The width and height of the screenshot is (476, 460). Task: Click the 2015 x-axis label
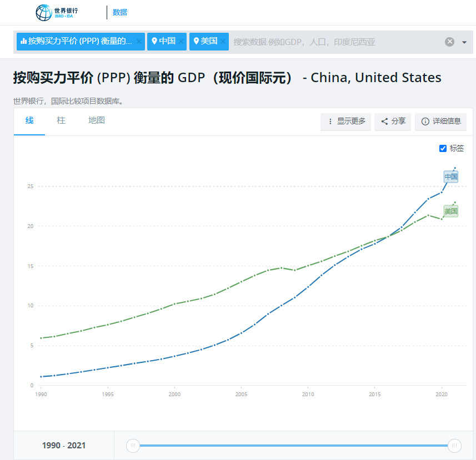pos(375,394)
